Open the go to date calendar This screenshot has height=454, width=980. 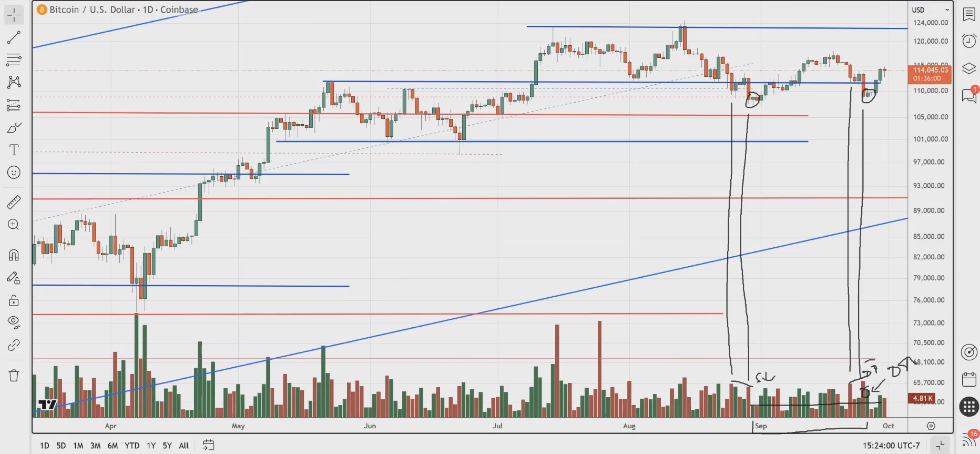208,446
